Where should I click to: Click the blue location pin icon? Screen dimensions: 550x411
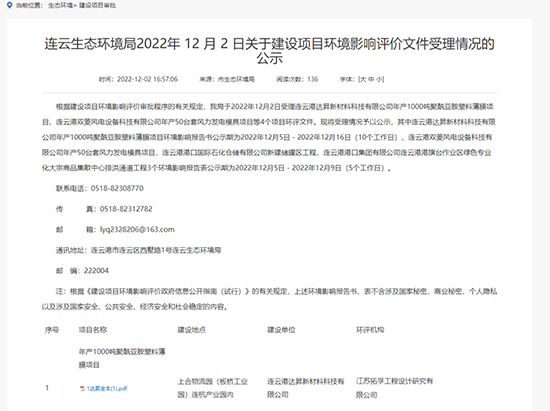tap(9, 5)
